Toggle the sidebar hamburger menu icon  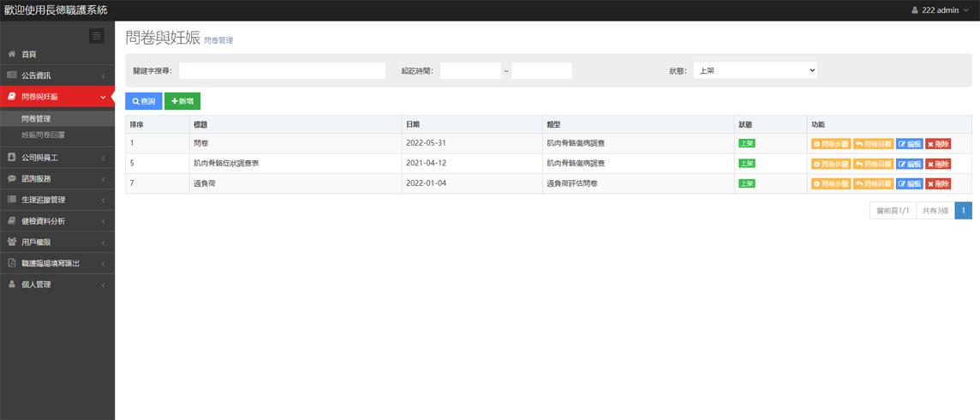96,36
